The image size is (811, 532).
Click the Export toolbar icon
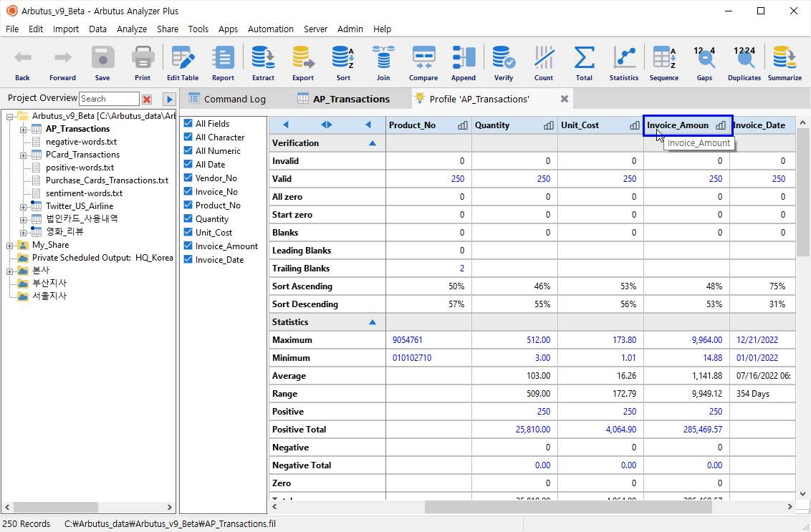pos(303,57)
